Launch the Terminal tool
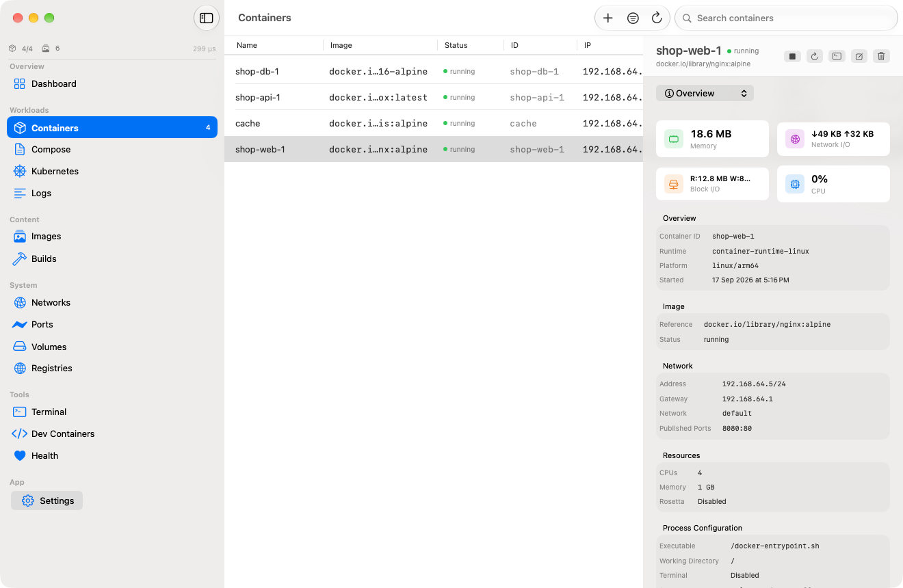The image size is (903, 588). 112,412
